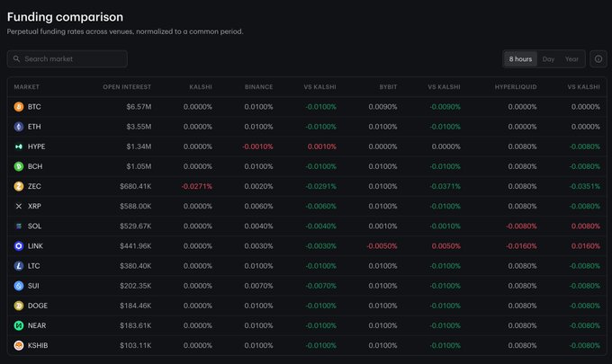Image resolution: width=612 pixels, height=364 pixels.
Task: Click HYPE Binance rate -0.0010%
Action: click(257, 146)
